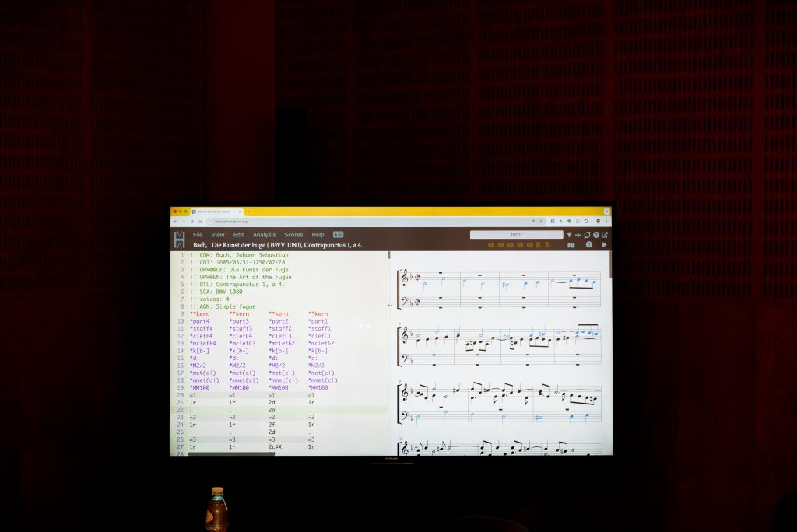Open the Help menu
Image resolution: width=797 pixels, height=532 pixels.
click(x=318, y=235)
